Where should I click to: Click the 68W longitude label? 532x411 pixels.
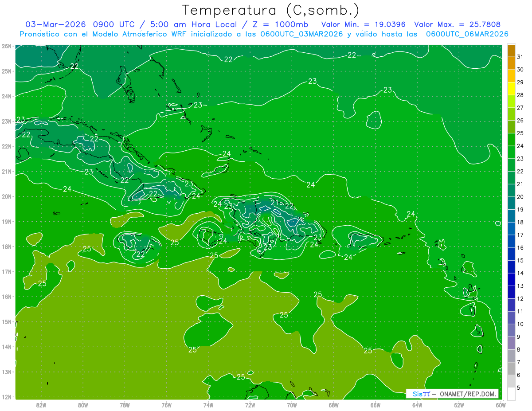pyautogui.click(x=333, y=405)
